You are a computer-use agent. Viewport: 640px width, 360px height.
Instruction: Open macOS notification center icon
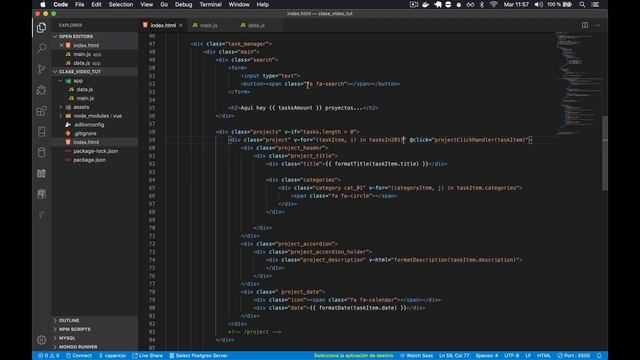[x=595, y=4]
